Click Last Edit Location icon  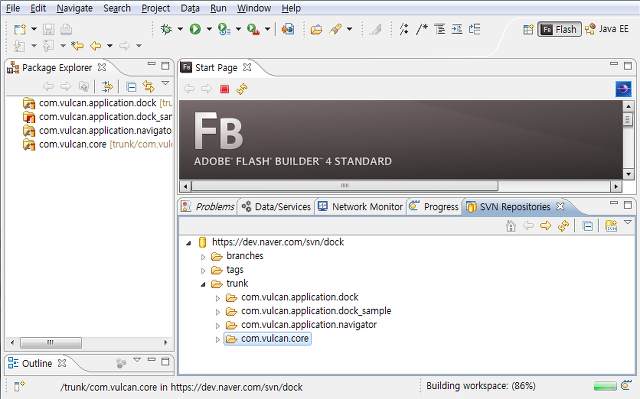(77, 46)
